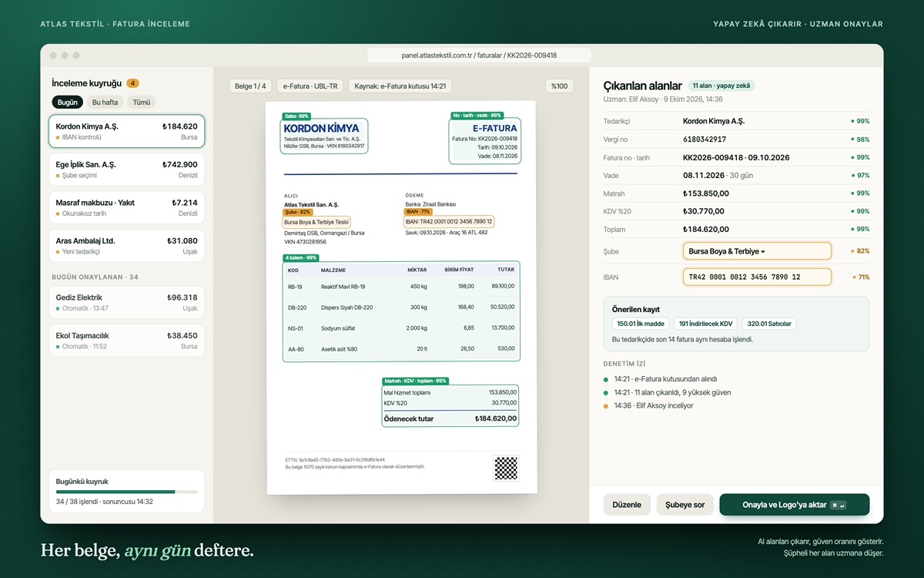This screenshot has height=578, width=924.
Task: Click the %100 zoom control
Action: pyautogui.click(x=560, y=86)
